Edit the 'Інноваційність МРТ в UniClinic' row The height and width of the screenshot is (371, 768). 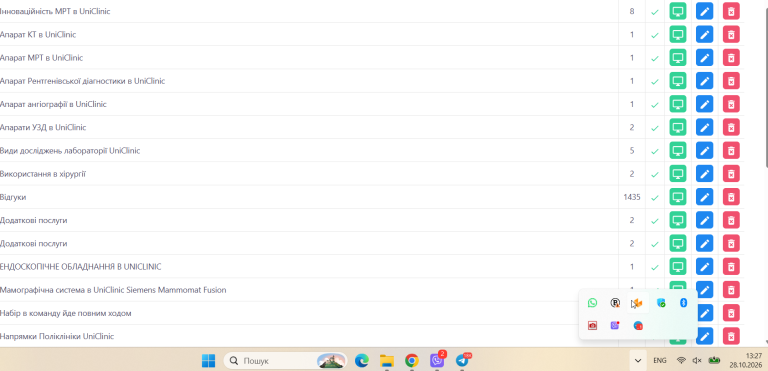pyautogui.click(x=704, y=11)
